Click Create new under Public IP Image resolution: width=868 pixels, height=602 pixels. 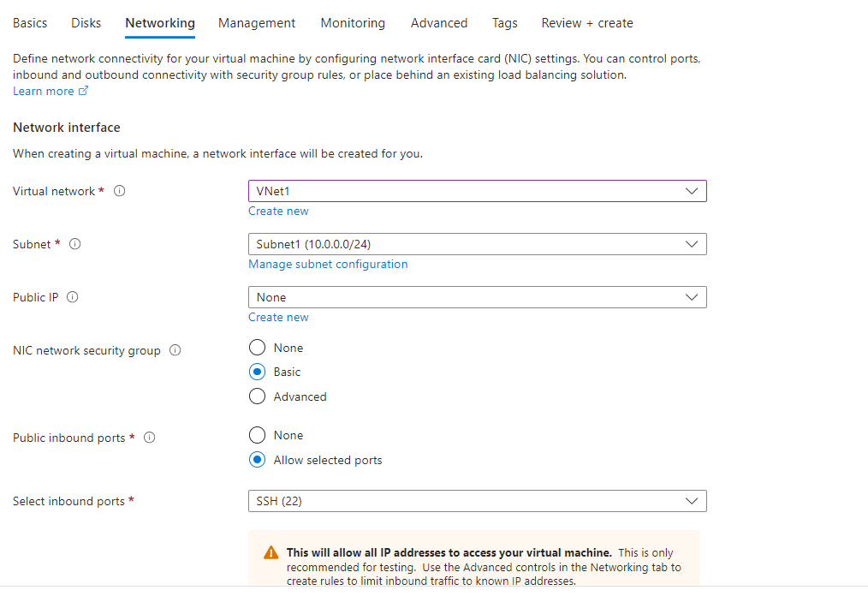pos(278,317)
